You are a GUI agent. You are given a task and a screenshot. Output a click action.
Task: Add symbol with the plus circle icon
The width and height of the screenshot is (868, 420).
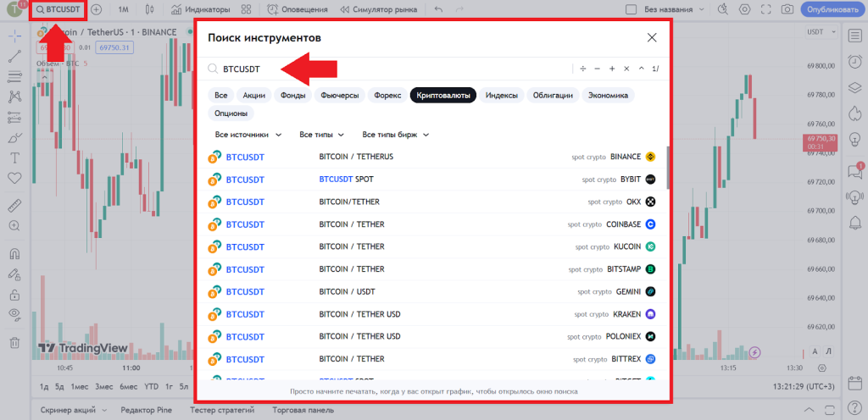pos(97,9)
